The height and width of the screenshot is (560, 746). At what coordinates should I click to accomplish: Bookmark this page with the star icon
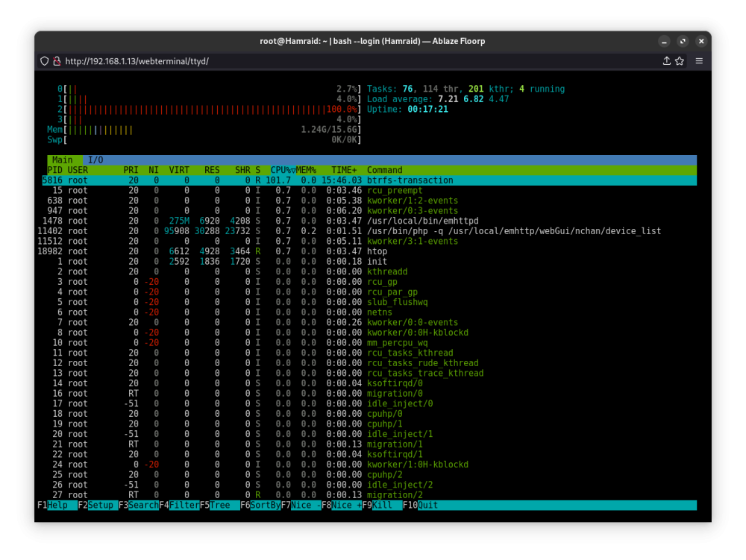[x=680, y=61]
